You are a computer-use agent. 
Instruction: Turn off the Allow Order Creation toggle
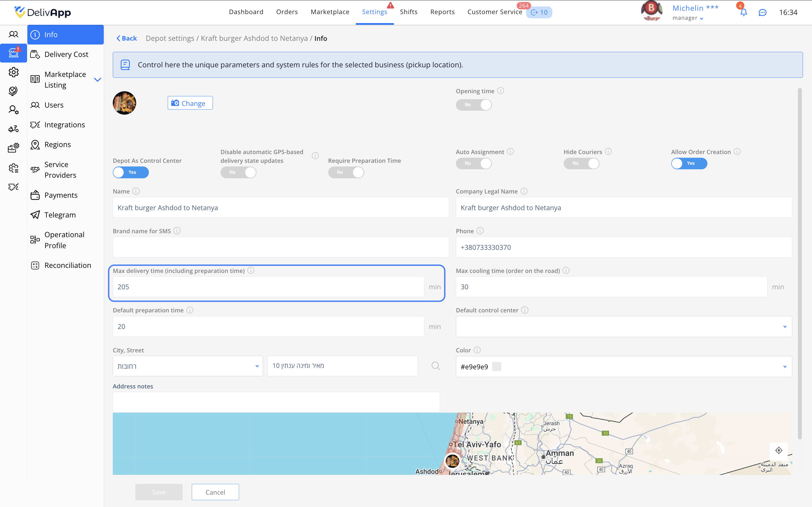click(x=689, y=164)
